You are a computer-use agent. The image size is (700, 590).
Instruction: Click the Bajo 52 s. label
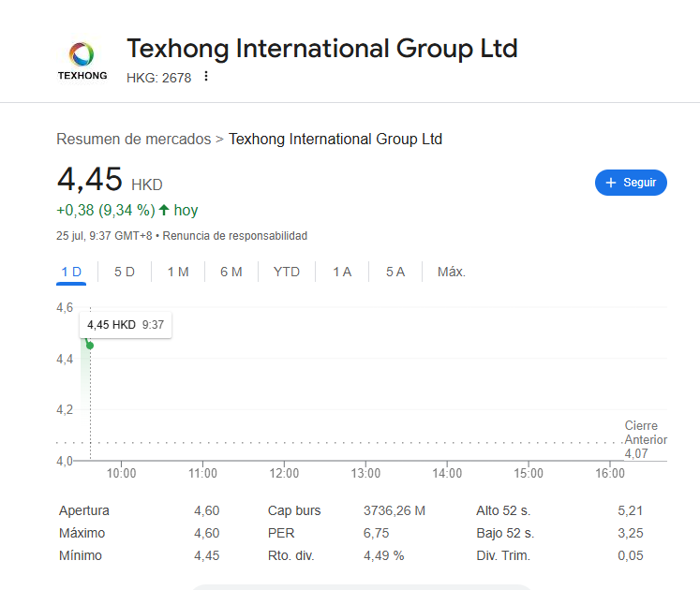tap(505, 533)
